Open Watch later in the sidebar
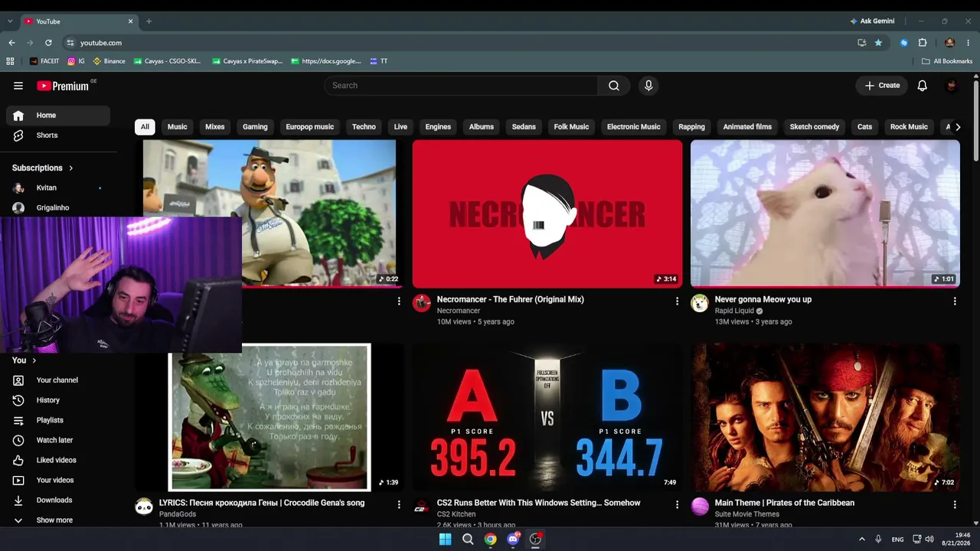This screenshot has width=980, height=551. 58,440
